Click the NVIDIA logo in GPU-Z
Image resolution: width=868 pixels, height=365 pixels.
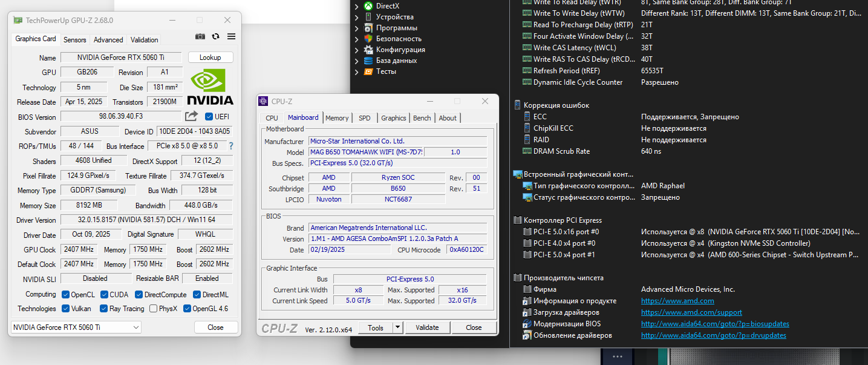(x=210, y=87)
